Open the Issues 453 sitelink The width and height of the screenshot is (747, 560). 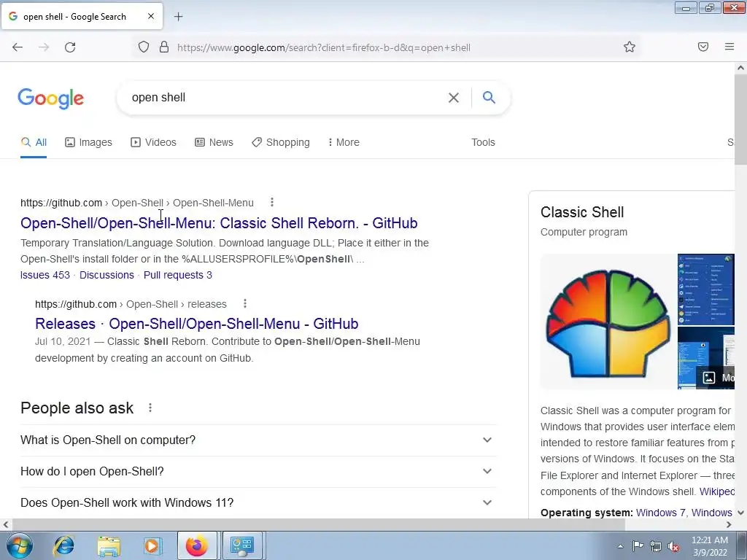45,275
